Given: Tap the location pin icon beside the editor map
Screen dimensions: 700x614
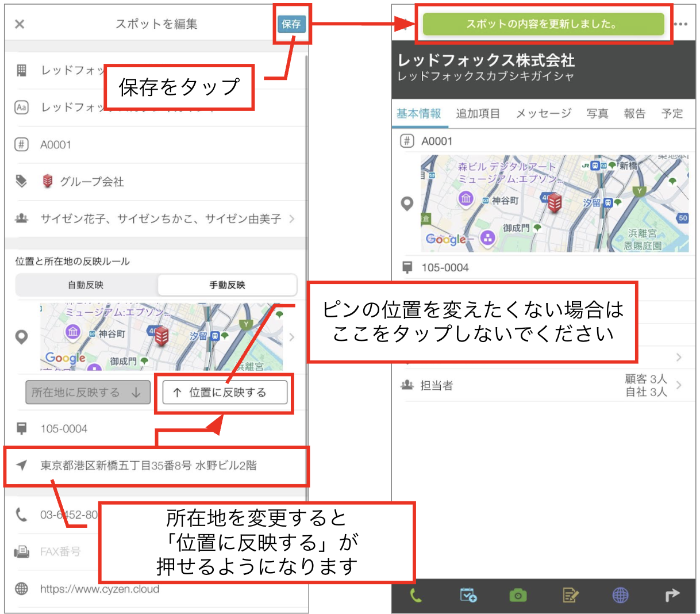Looking at the screenshot, I should [x=21, y=337].
